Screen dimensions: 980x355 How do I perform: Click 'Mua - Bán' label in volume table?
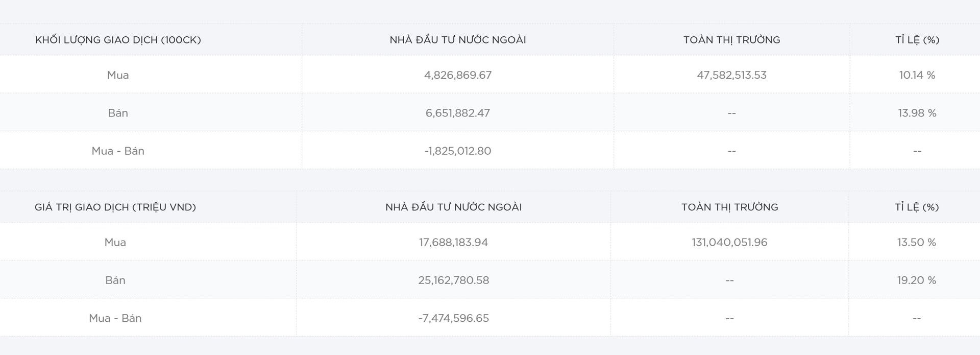click(x=118, y=151)
